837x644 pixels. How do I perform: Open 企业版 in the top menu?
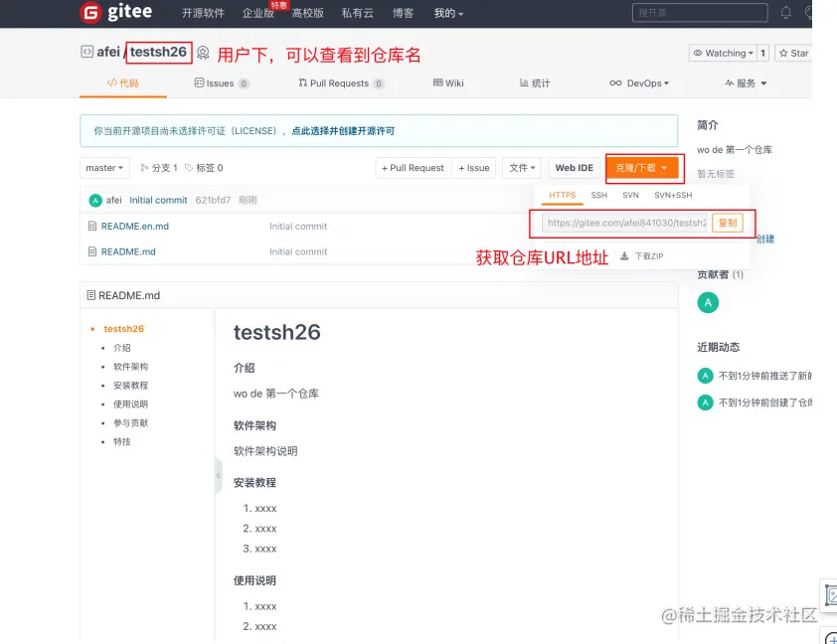(257, 13)
